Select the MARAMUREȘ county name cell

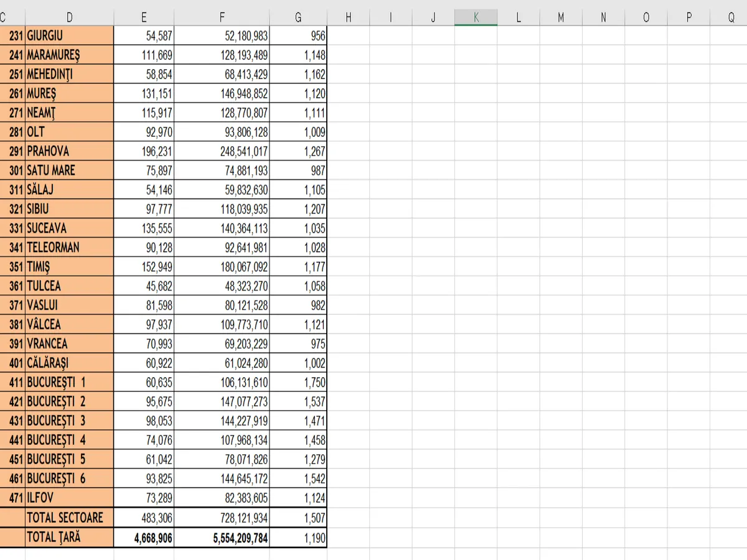69,55
